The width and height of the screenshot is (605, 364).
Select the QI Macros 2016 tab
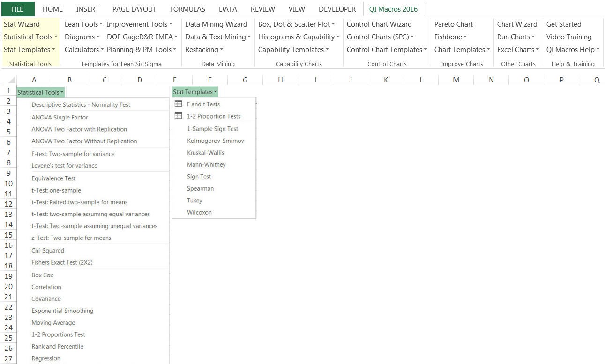pos(393,9)
